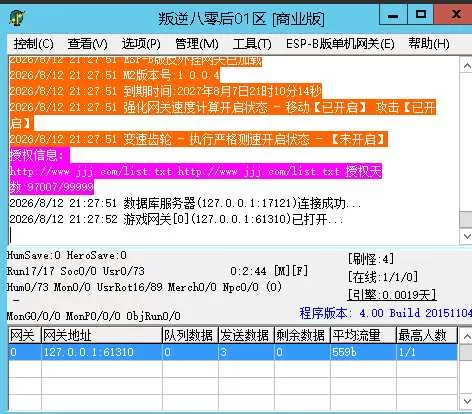Open the 控制(C) menu
472x414 pixels.
(x=33, y=44)
